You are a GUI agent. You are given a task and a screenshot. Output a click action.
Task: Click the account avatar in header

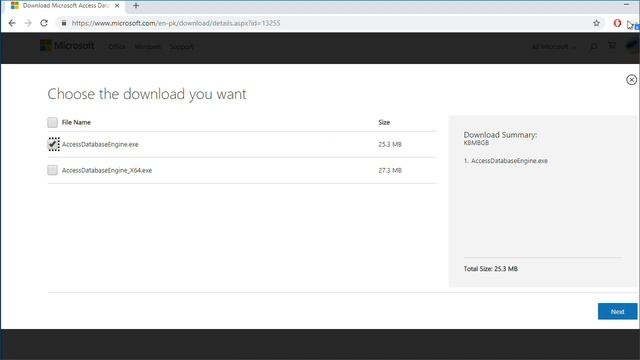point(632,46)
